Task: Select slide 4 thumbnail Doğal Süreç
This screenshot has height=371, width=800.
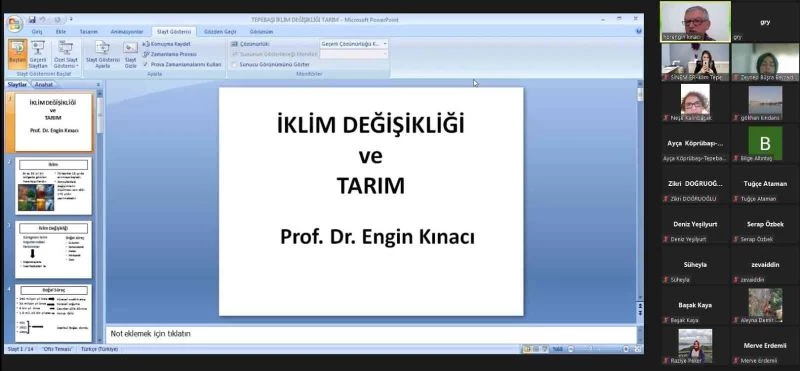Action: coord(54,313)
